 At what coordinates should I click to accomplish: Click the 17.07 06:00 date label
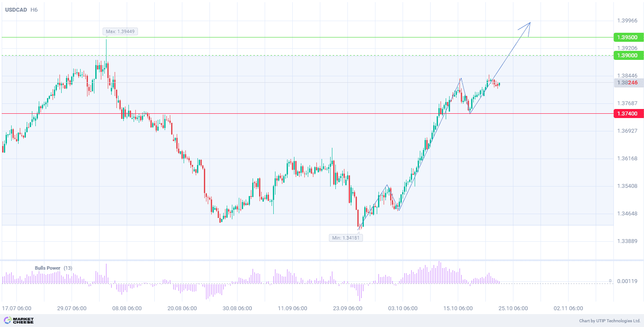(x=16, y=308)
